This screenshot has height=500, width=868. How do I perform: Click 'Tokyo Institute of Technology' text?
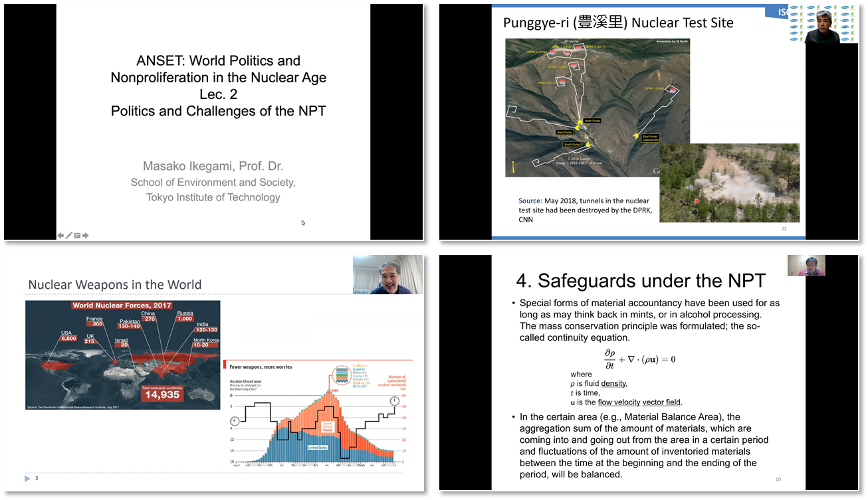[213, 197]
